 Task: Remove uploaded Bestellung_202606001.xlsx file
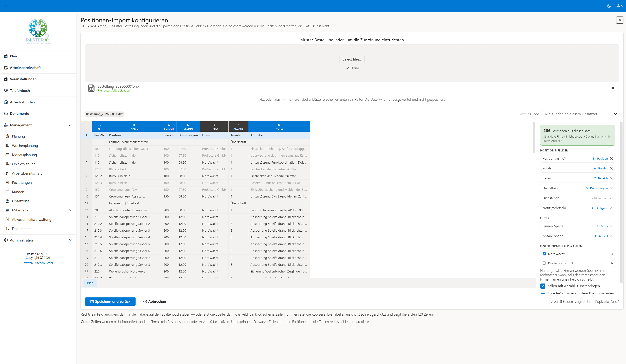(x=613, y=88)
